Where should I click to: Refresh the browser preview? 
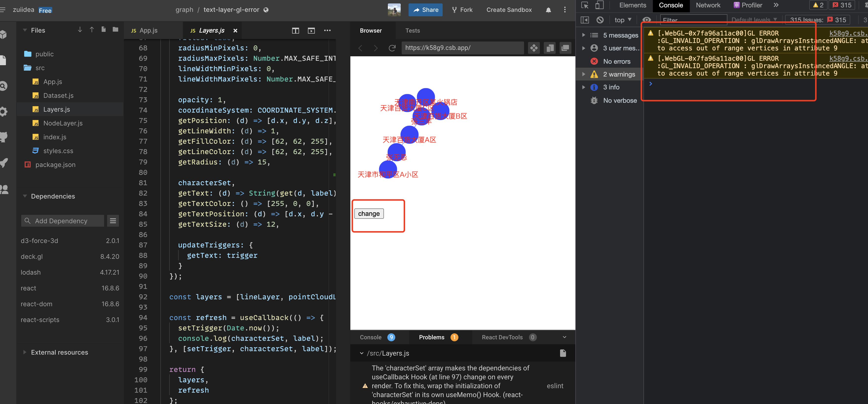click(x=392, y=48)
